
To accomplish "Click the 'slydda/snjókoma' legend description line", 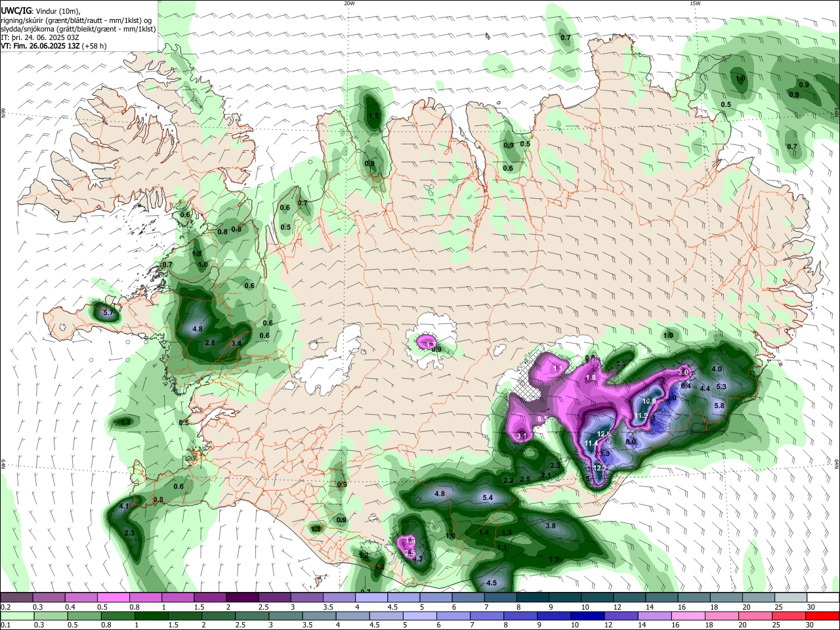I will click(x=78, y=29).
